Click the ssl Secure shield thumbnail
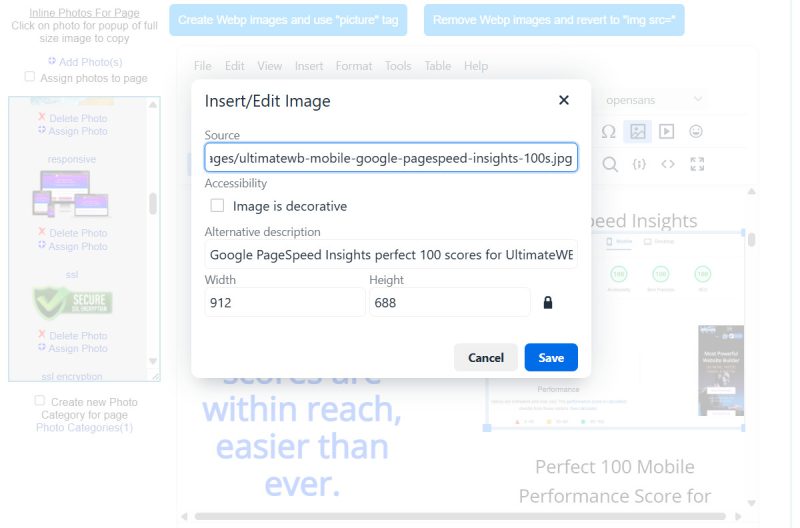The image size is (800, 528). coord(72,303)
